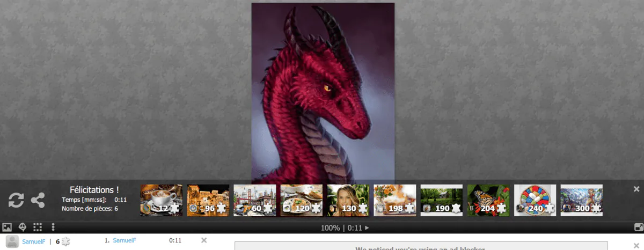This screenshot has width=644, height=250.
Task: Open the more options vertical dots menu
Action: pos(53,227)
